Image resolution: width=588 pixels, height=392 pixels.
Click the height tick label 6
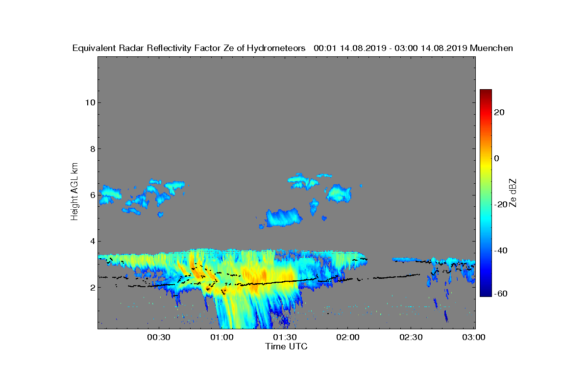[x=92, y=195]
